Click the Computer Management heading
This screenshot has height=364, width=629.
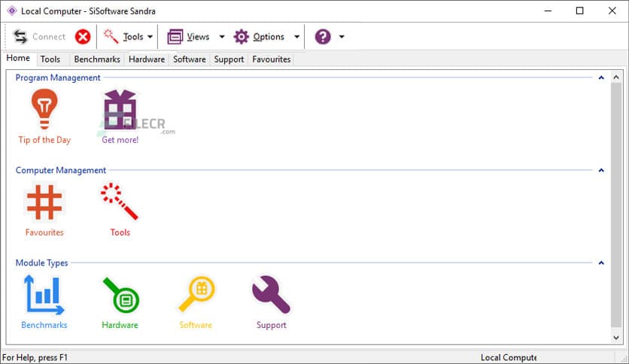[x=61, y=171]
